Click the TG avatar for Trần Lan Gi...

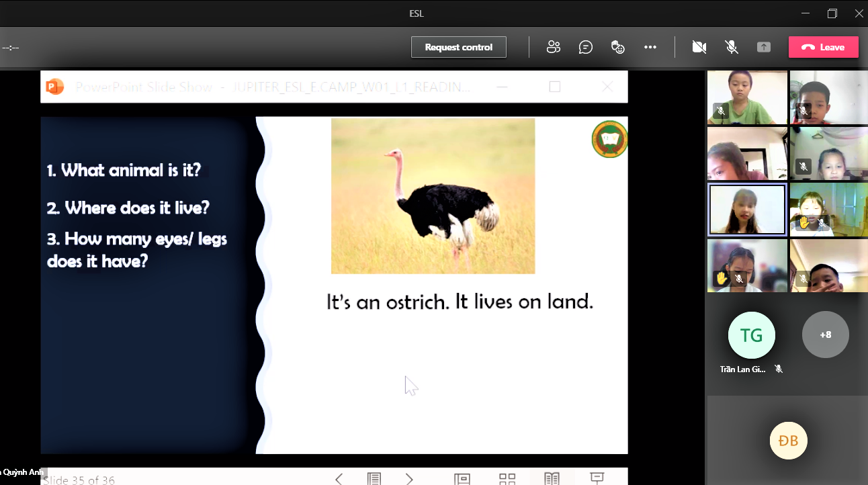click(x=751, y=335)
